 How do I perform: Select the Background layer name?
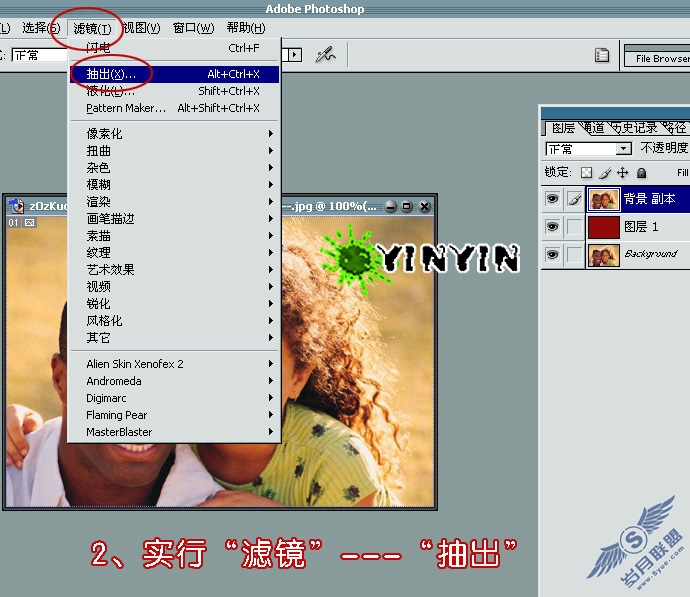[651, 254]
